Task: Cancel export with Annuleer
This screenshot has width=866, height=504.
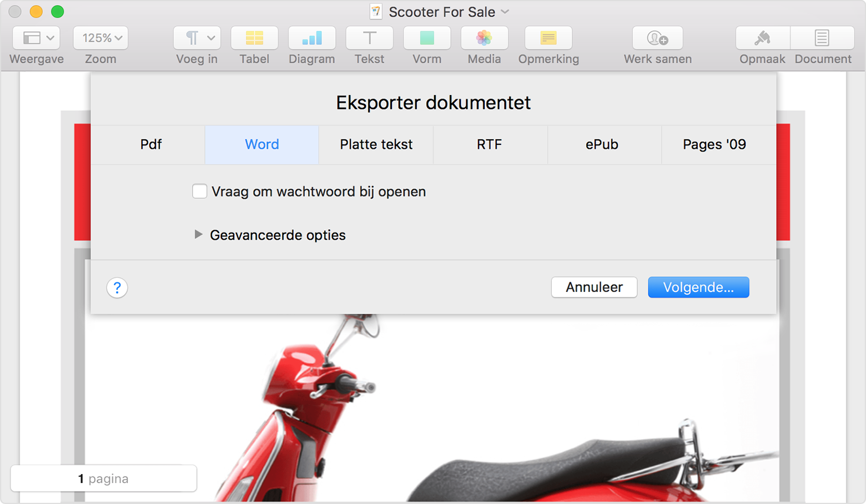Action: (594, 287)
